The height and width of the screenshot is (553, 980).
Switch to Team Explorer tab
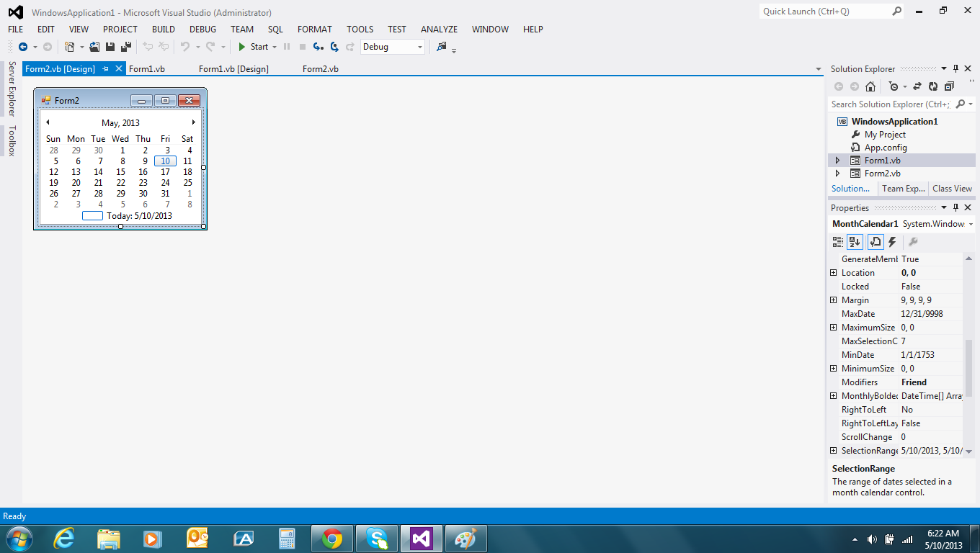(903, 189)
